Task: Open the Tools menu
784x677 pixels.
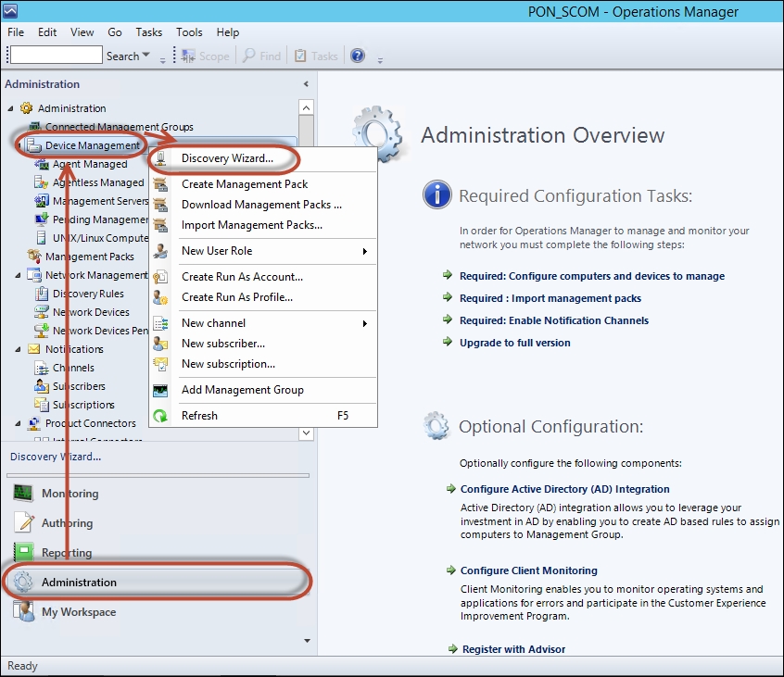Action: [x=189, y=32]
